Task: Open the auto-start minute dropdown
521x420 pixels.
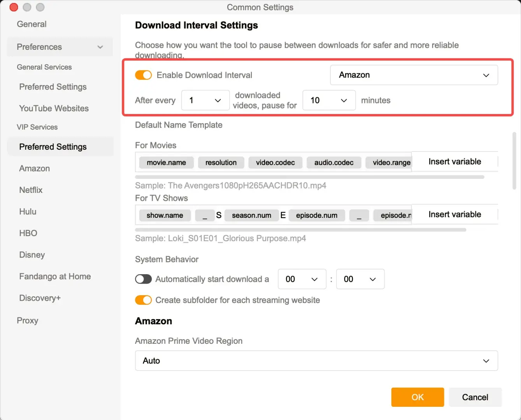Action: coord(360,279)
